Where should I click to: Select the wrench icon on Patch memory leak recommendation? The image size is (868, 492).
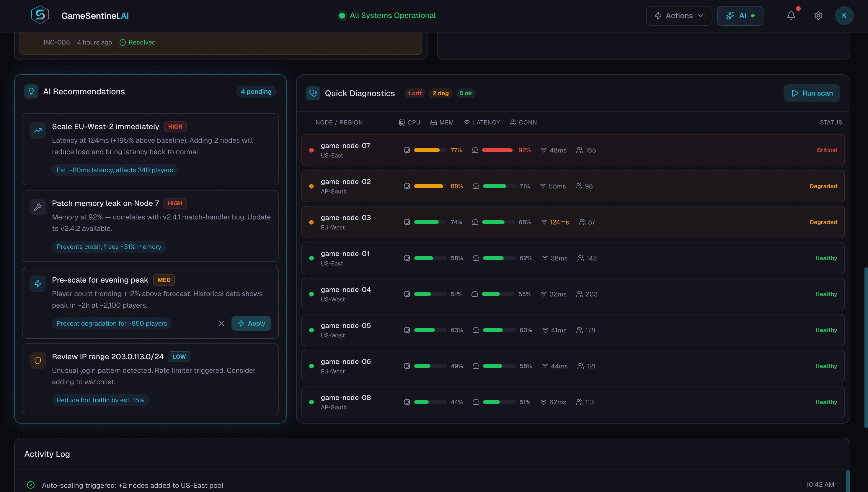[37, 207]
